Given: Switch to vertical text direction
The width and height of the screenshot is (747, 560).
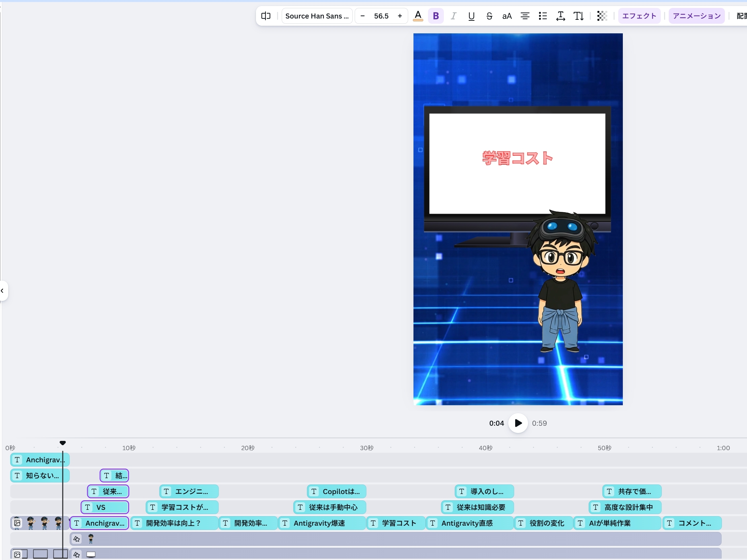Looking at the screenshot, I should tap(579, 16).
